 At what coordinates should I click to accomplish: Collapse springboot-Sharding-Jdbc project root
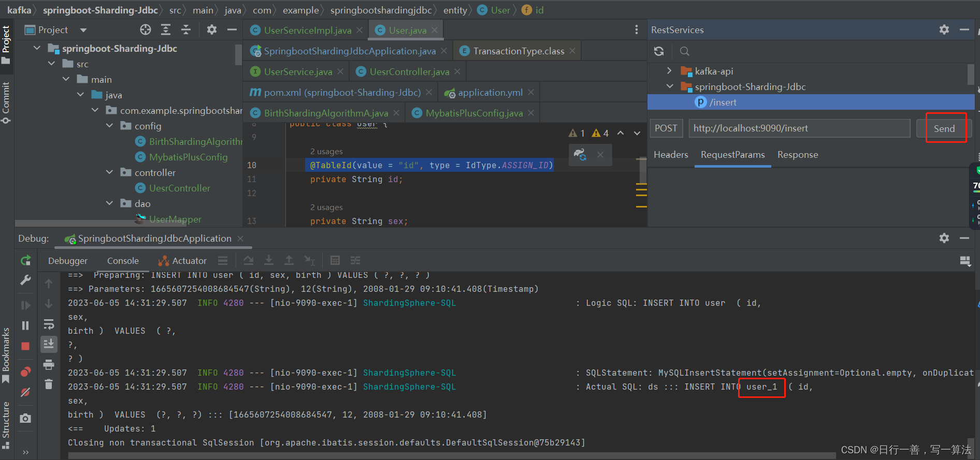(37, 48)
